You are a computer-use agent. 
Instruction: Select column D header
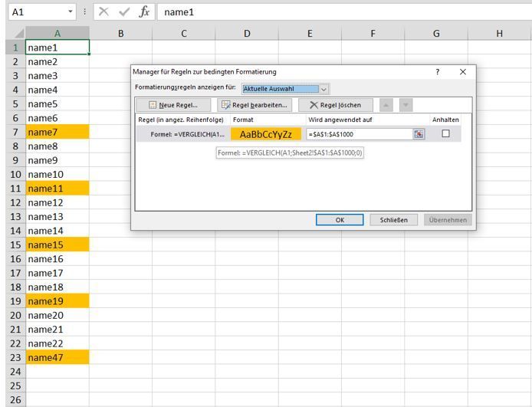pos(247,33)
